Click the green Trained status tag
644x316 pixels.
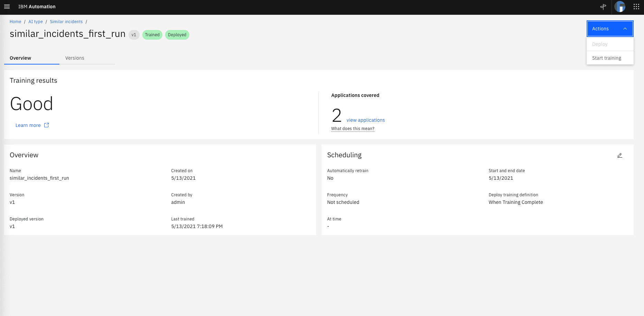pos(152,35)
